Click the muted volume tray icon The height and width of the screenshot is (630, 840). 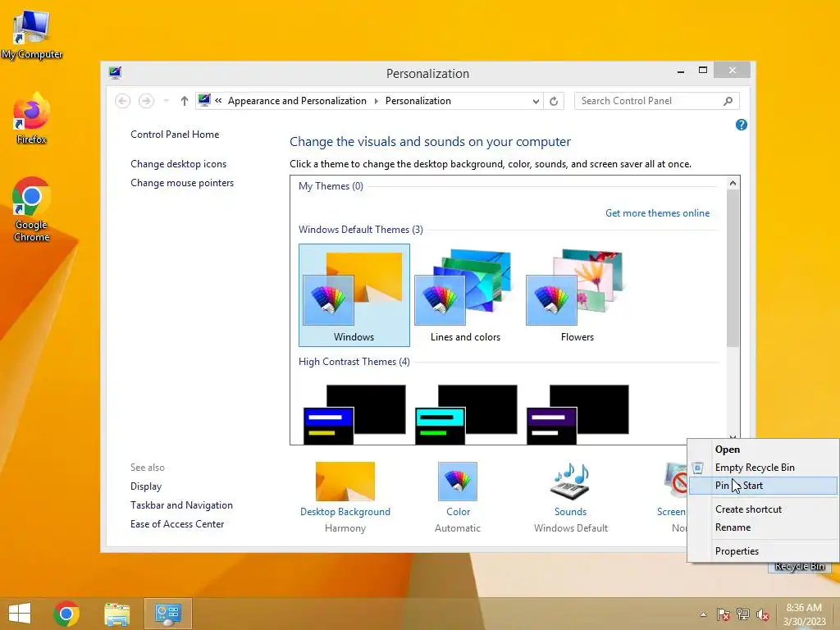coord(763,614)
